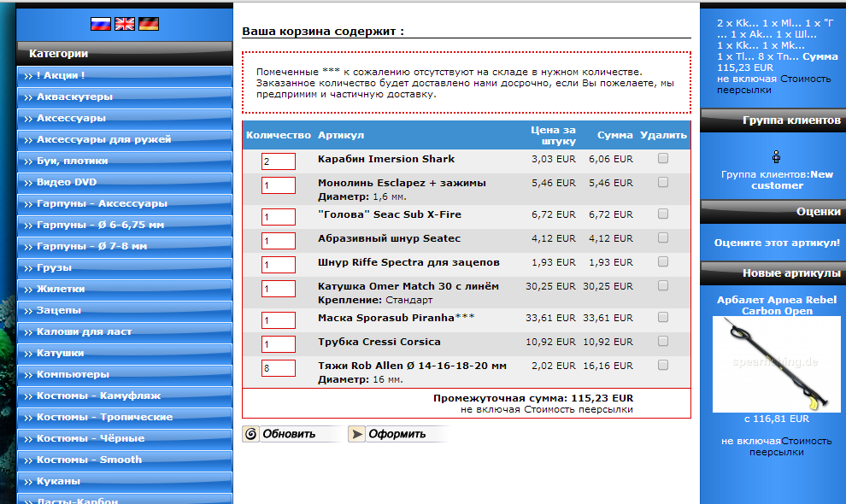Select the German flag language icon
This screenshot has height=504, width=846.
click(149, 23)
